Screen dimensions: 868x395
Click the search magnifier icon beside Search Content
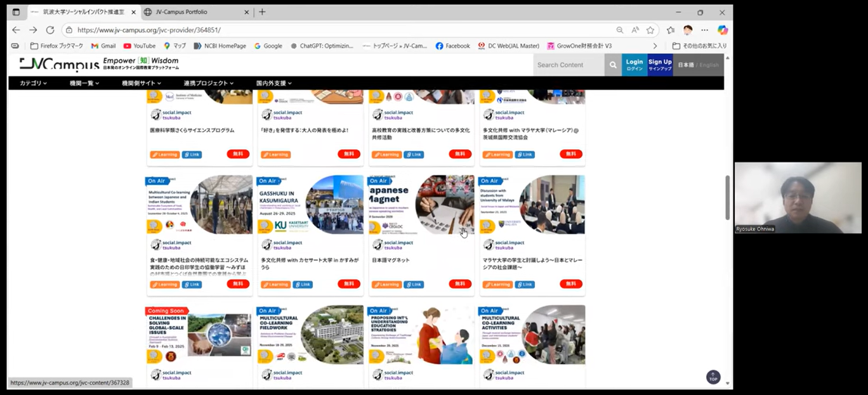click(x=613, y=65)
